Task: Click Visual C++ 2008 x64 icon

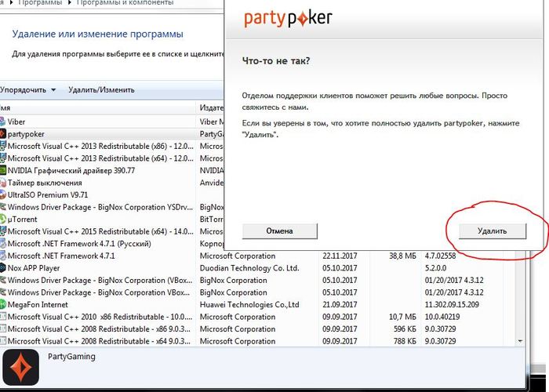Action: (x=3, y=341)
